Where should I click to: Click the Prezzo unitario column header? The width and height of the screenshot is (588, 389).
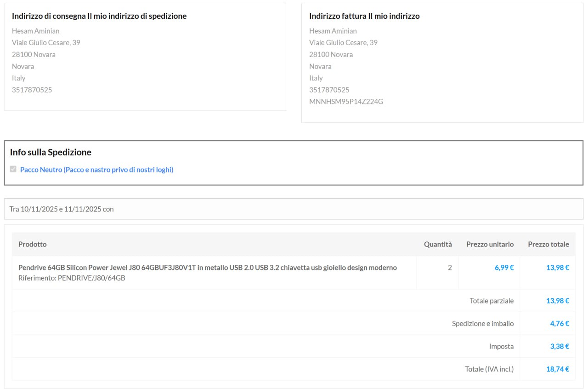[490, 244]
